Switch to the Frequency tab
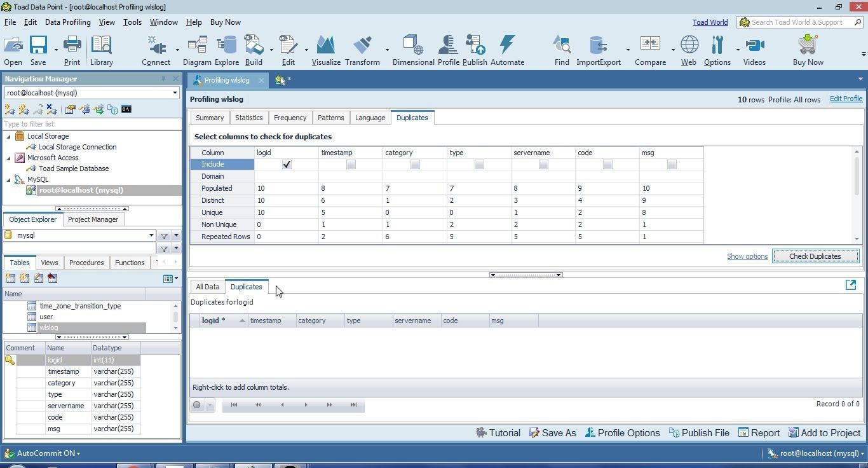 [290, 118]
